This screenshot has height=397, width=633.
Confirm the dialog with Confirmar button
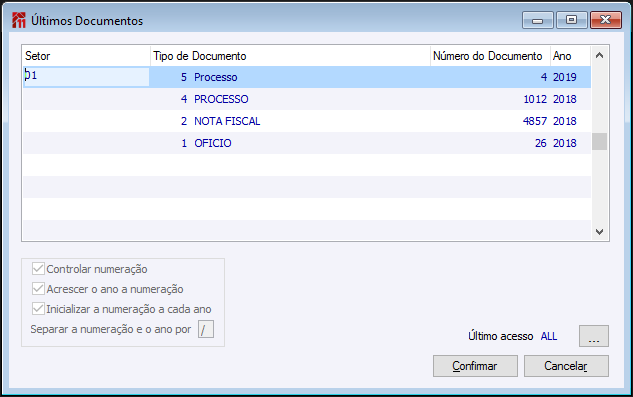475,366
